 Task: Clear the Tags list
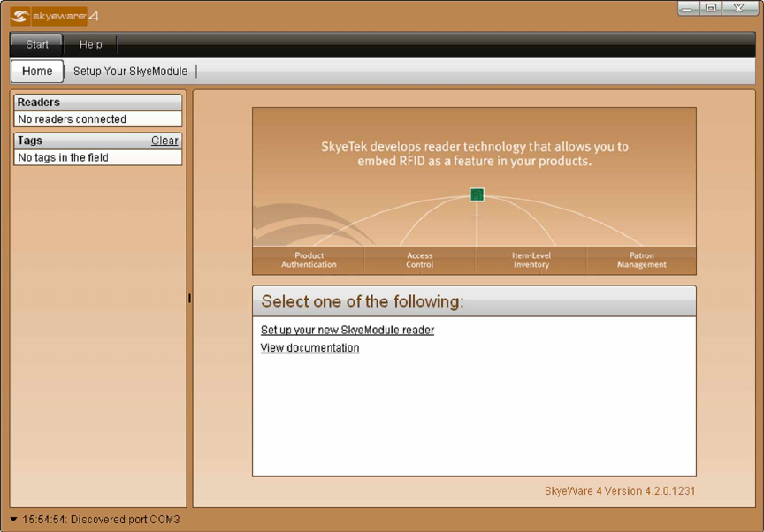[x=164, y=141]
